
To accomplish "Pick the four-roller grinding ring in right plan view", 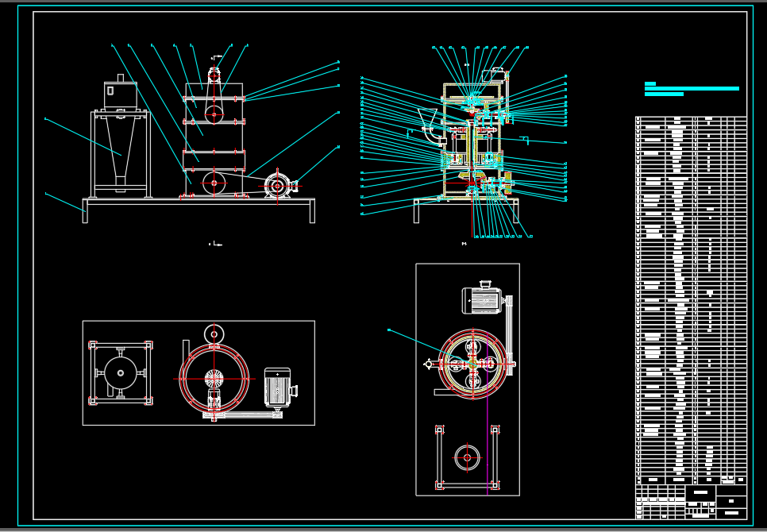I will pos(472,364).
